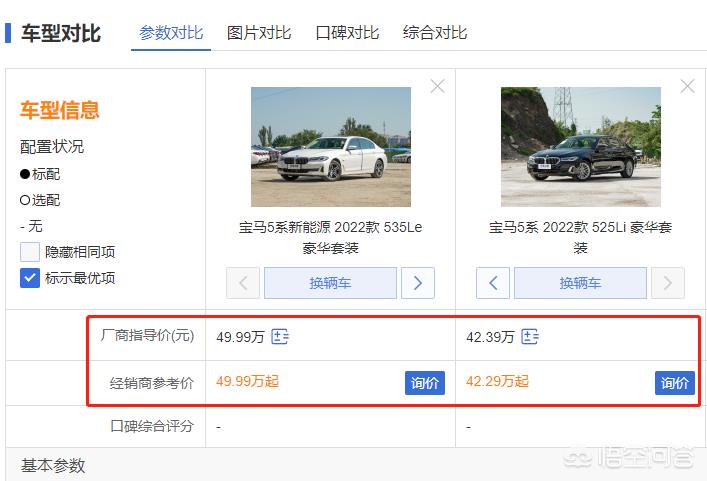
Task: Click the 基本参数 section header
Action: pyautogui.click(x=53, y=466)
